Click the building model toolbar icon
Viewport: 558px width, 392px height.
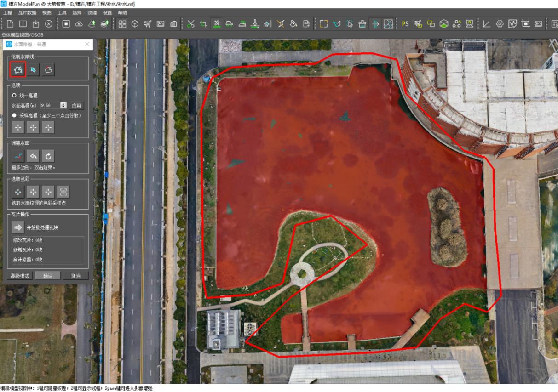[174, 24]
